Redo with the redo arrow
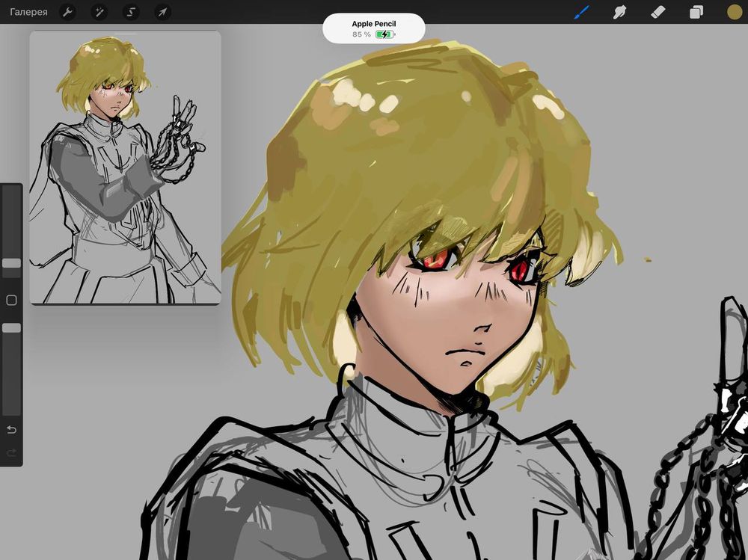 click(11, 452)
